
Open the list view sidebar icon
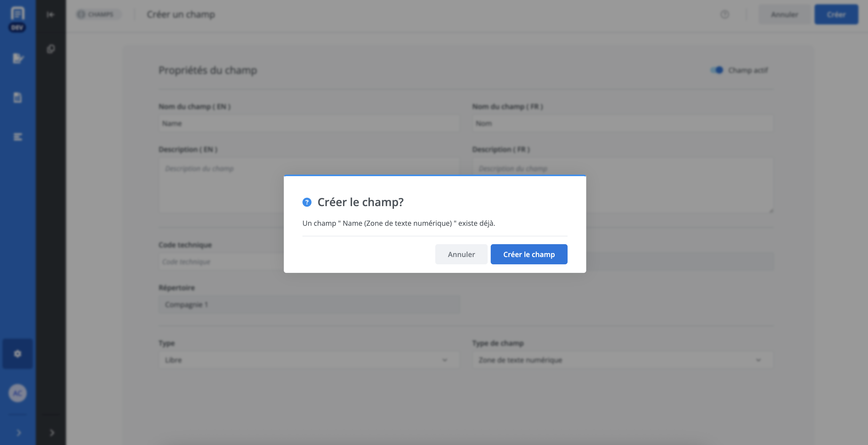[18, 137]
